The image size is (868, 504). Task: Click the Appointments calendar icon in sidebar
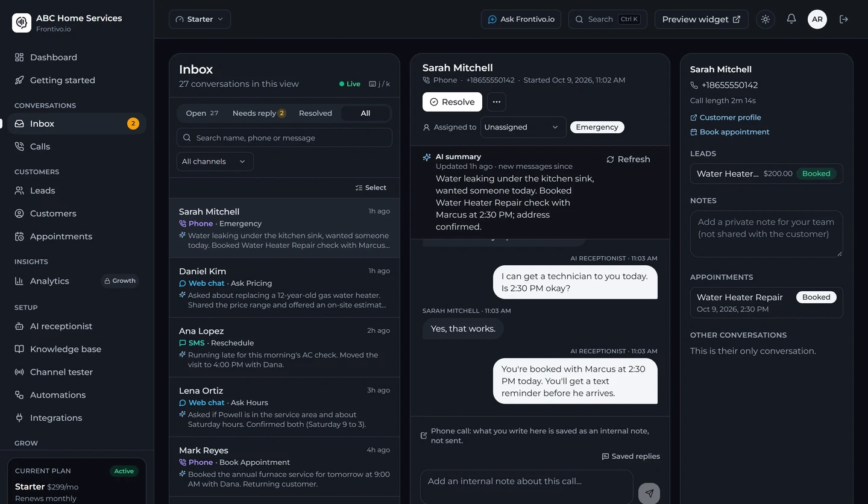click(x=19, y=236)
